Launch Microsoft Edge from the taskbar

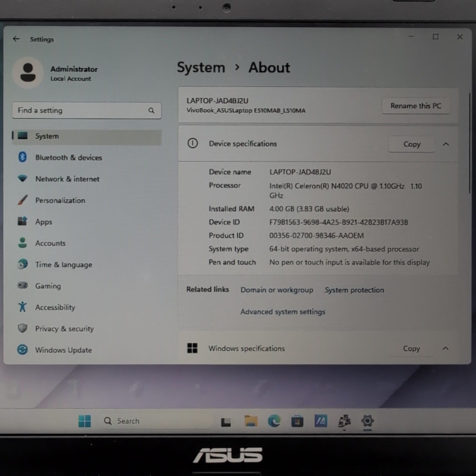pyautogui.click(x=274, y=421)
